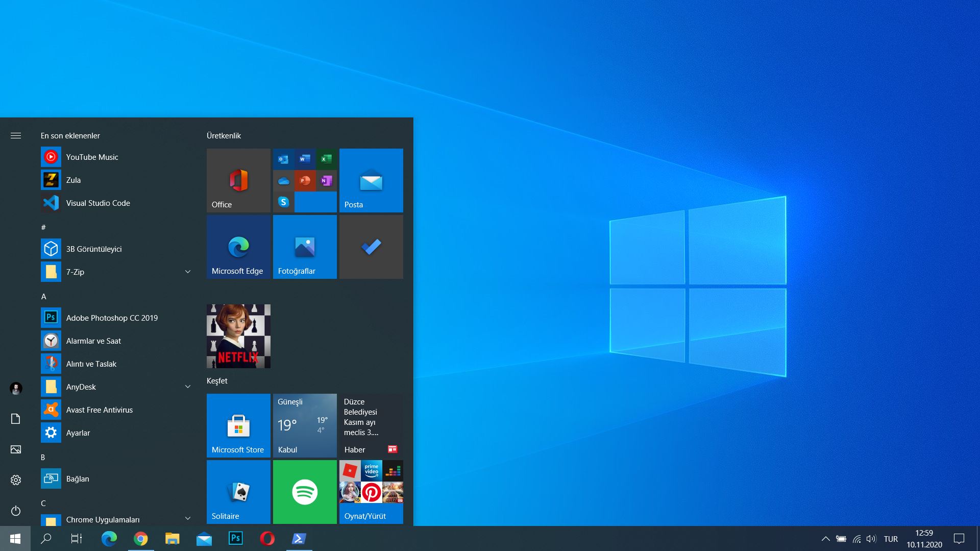Open the weather tile for Kabul
The height and width of the screenshot is (551, 980).
point(305,425)
